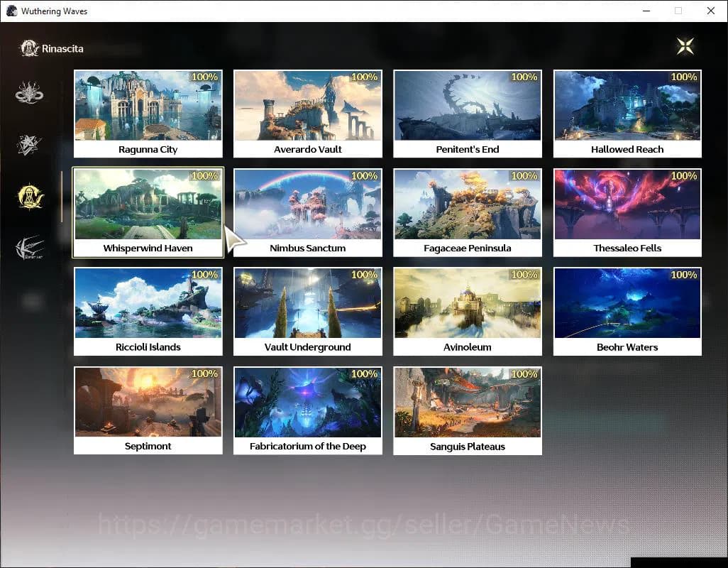This screenshot has width=728, height=568.
Task: Close the exploration panel with star X
Action: [x=685, y=46]
